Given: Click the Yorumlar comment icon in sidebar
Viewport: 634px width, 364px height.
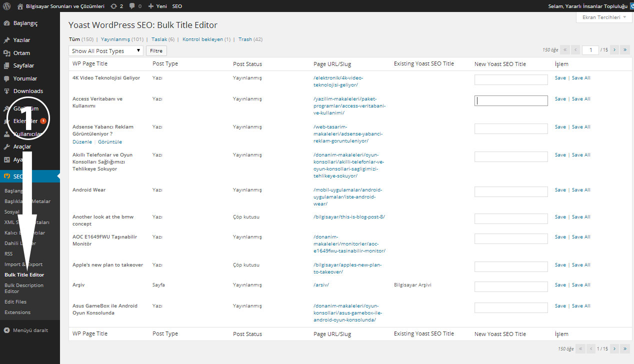Looking at the screenshot, I should pos(6,78).
